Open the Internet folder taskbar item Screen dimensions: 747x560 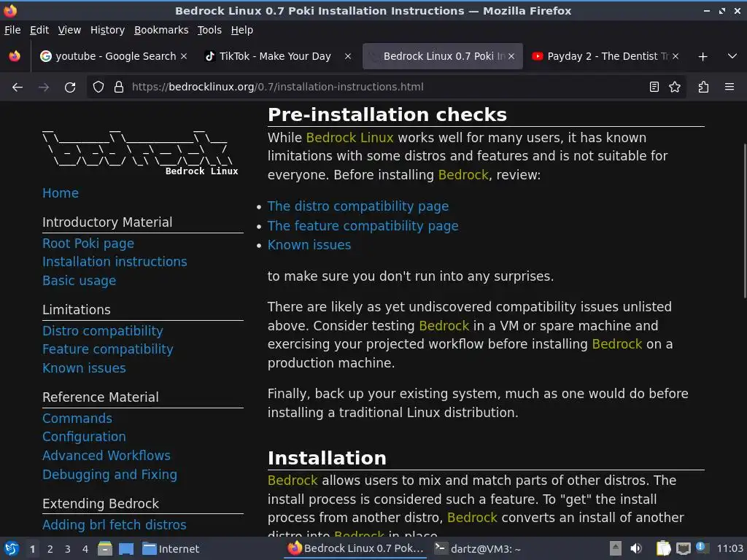(171, 548)
